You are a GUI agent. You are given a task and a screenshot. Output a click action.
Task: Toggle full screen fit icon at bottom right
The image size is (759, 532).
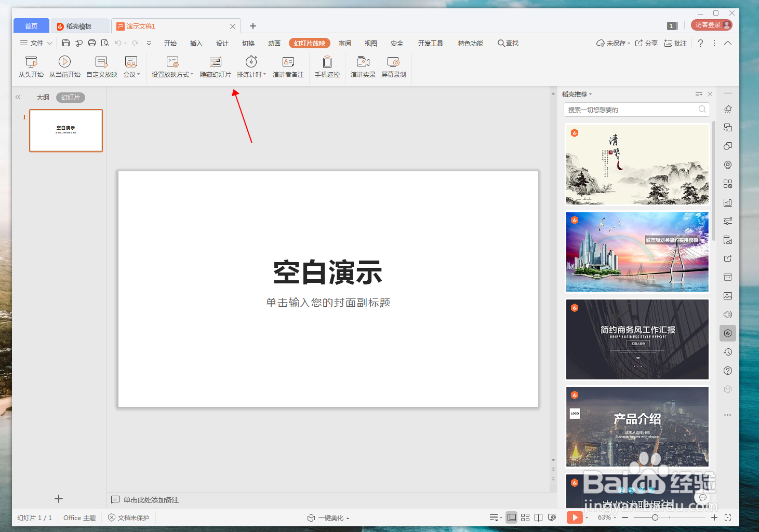tap(728, 517)
